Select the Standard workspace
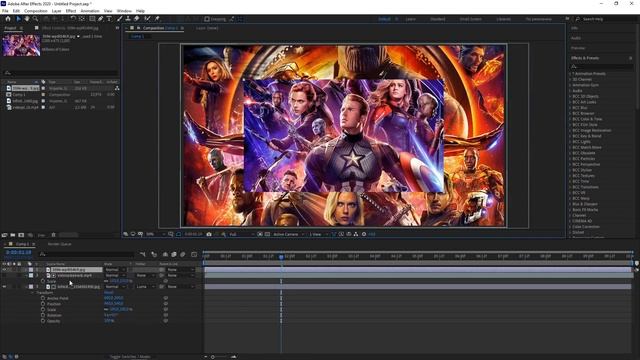The image size is (640, 360). coord(438,19)
